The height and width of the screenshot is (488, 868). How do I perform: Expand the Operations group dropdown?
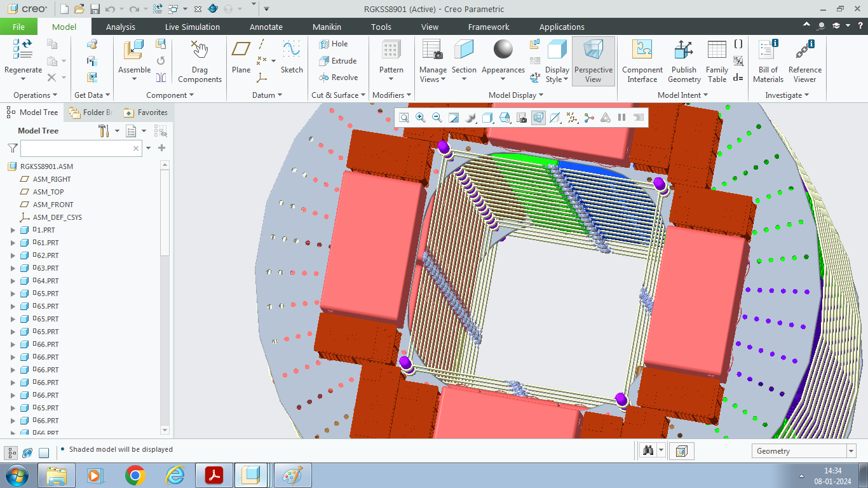click(x=36, y=95)
